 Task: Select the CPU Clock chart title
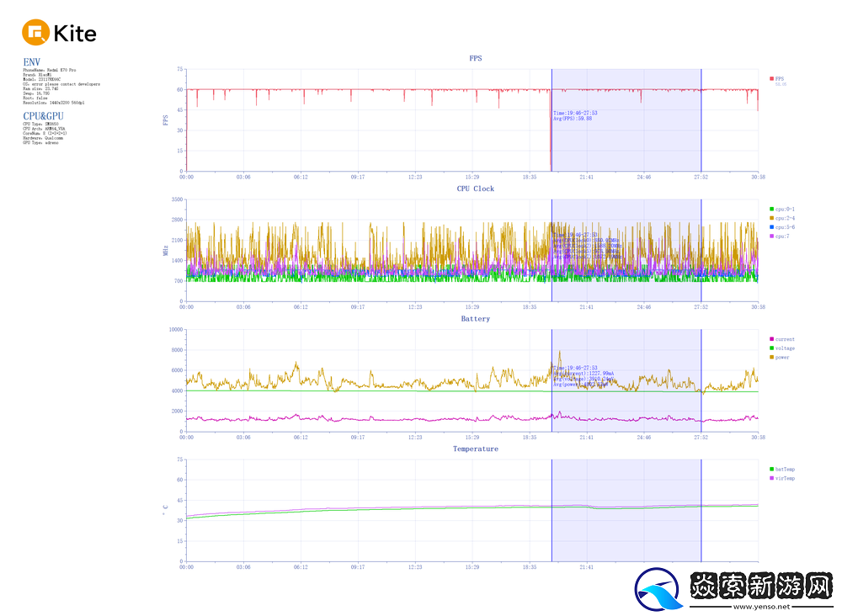coord(476,189)
